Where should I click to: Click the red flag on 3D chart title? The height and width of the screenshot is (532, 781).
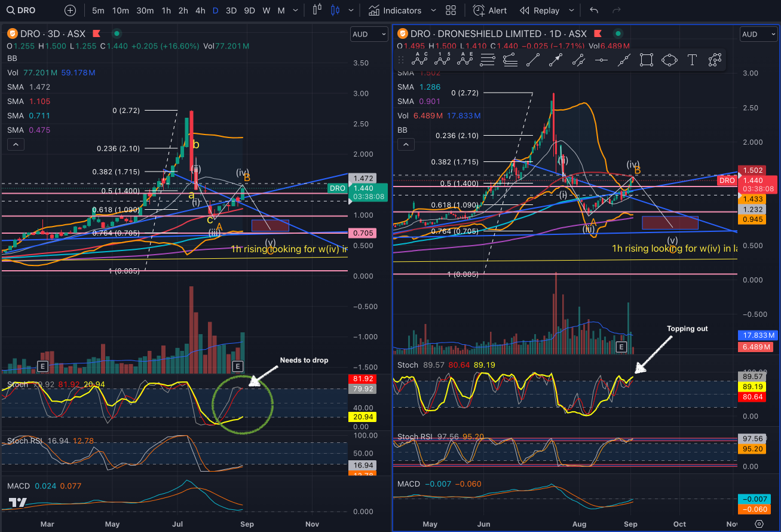97,34
